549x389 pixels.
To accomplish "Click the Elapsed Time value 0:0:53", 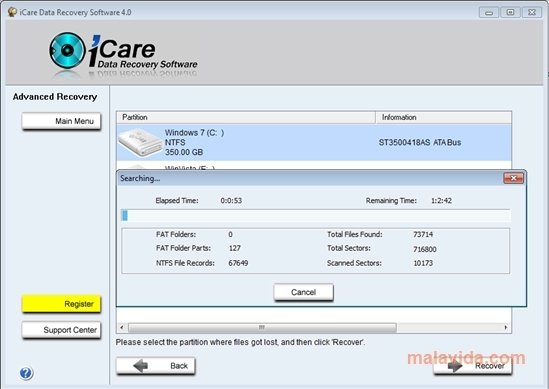I will point(231,201).
